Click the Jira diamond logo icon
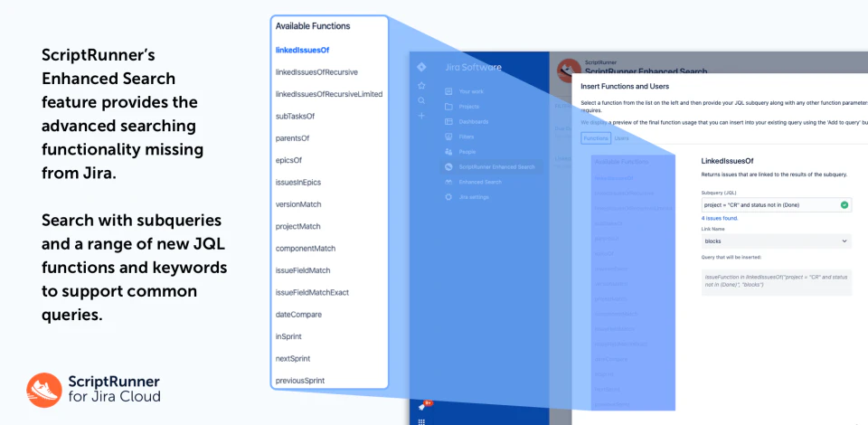 (421, 67)
